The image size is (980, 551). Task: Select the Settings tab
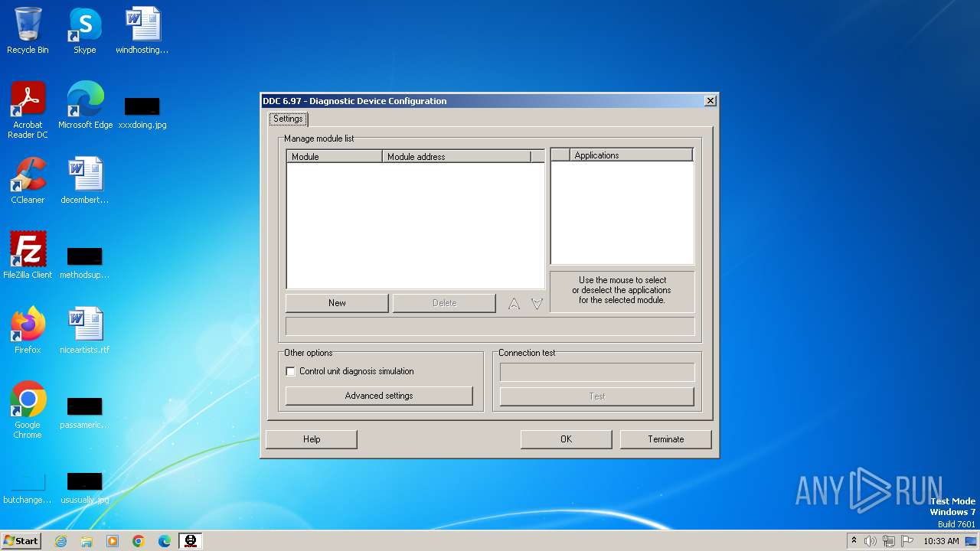click(x=289, y=119)
